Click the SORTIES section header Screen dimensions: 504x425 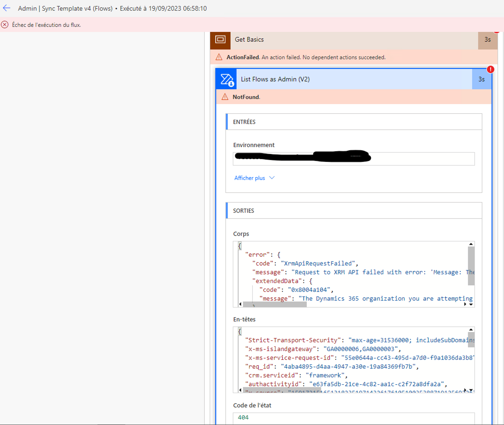tap(243, 210)
